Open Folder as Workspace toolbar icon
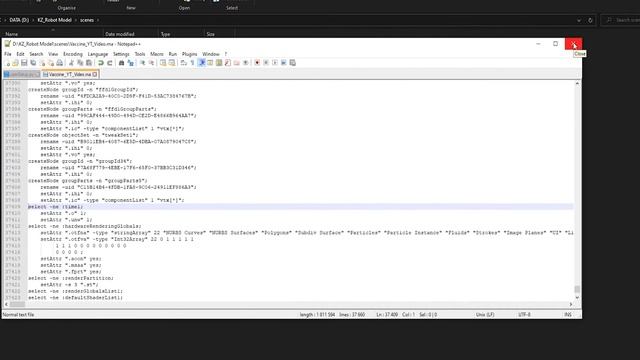640x360 pixels. [x=237, y=63]
